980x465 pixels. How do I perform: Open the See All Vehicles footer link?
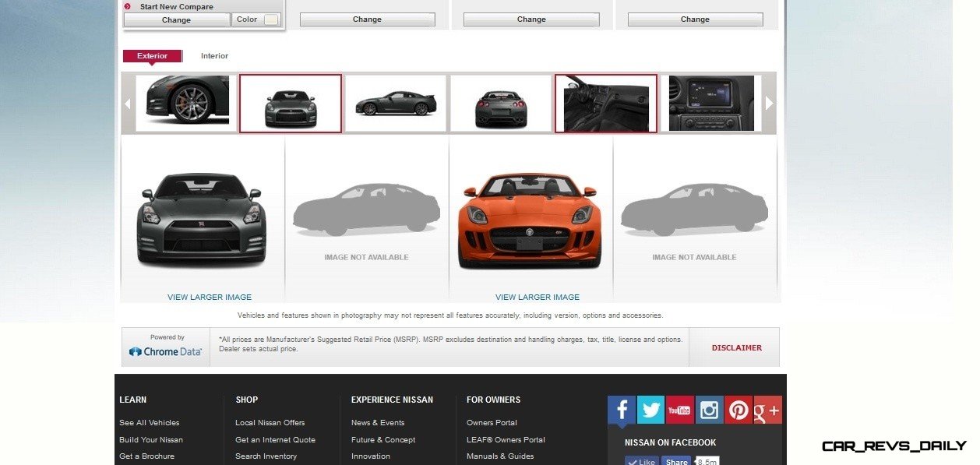tap(150, 423)
